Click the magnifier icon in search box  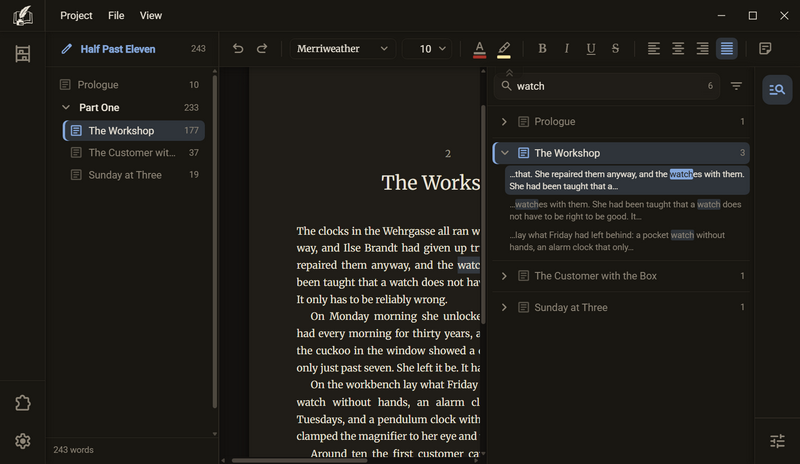tap(506, 86)
